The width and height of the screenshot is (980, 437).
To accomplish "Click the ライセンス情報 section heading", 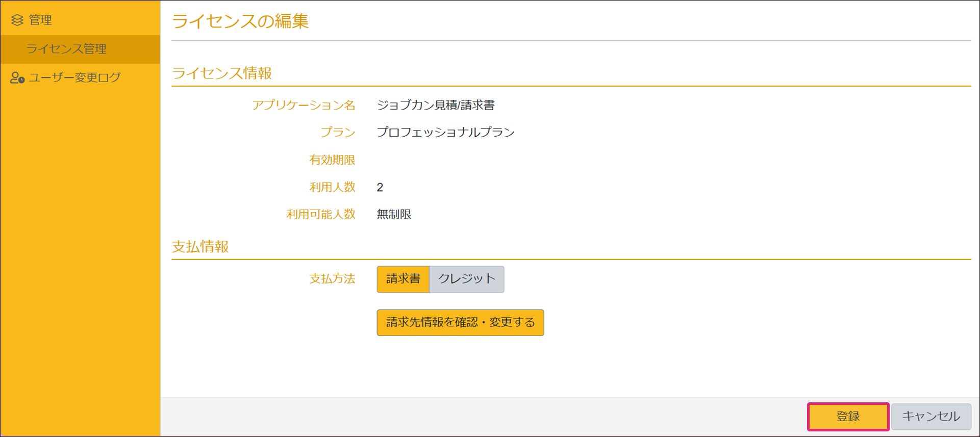I will coord(222,73).
